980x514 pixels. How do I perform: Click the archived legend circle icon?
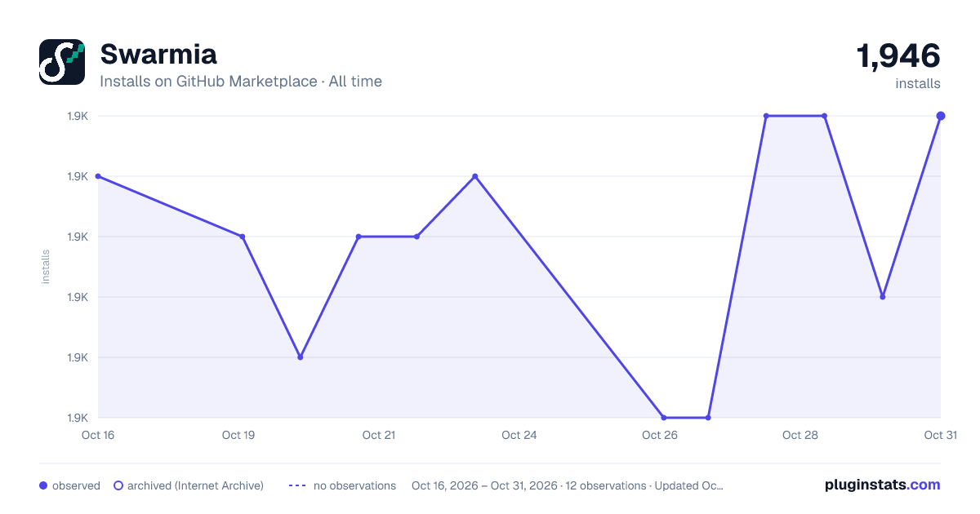click(118, 485)
